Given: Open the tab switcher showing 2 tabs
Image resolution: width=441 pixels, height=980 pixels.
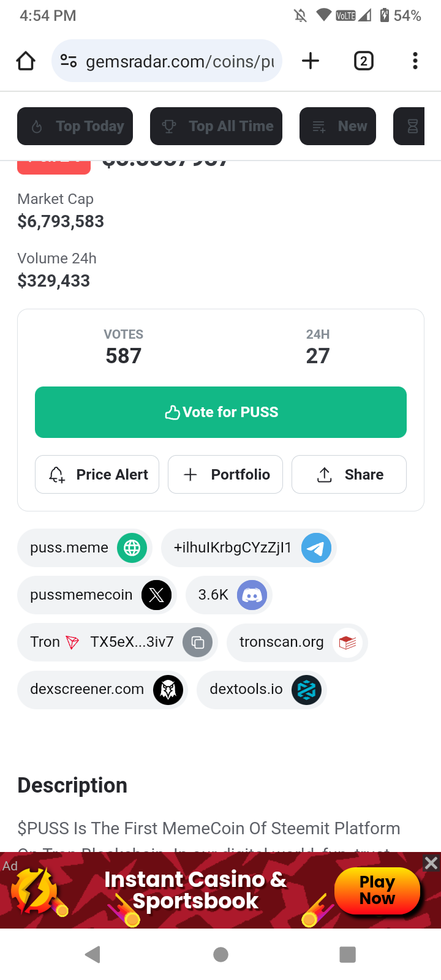Looking at the screenshot, I should (364, 61).
